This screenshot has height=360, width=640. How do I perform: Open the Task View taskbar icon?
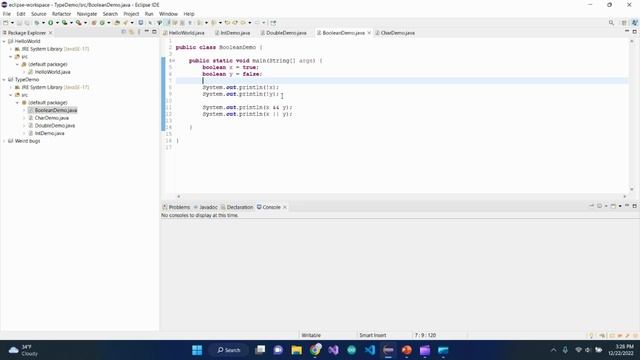pyautogui.click(x=260, y=350)
